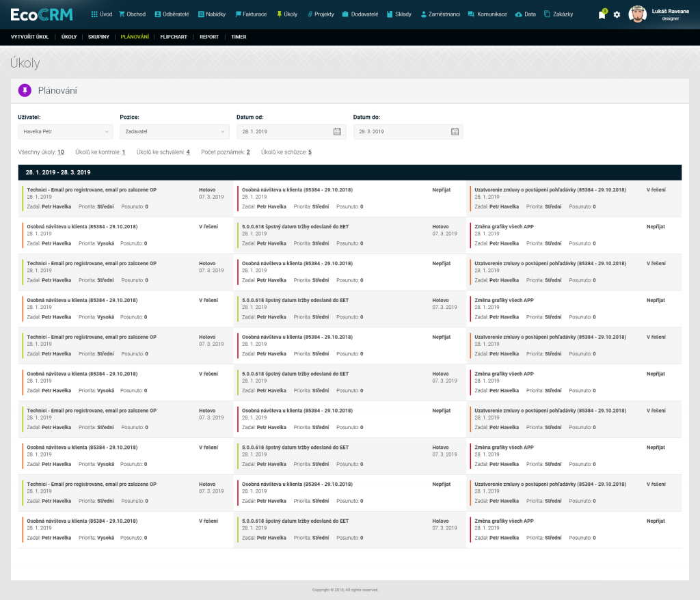This screenshot has width=700, height=600.
Task: Open the settings gear icon
Action: click(x=617, y=14)
